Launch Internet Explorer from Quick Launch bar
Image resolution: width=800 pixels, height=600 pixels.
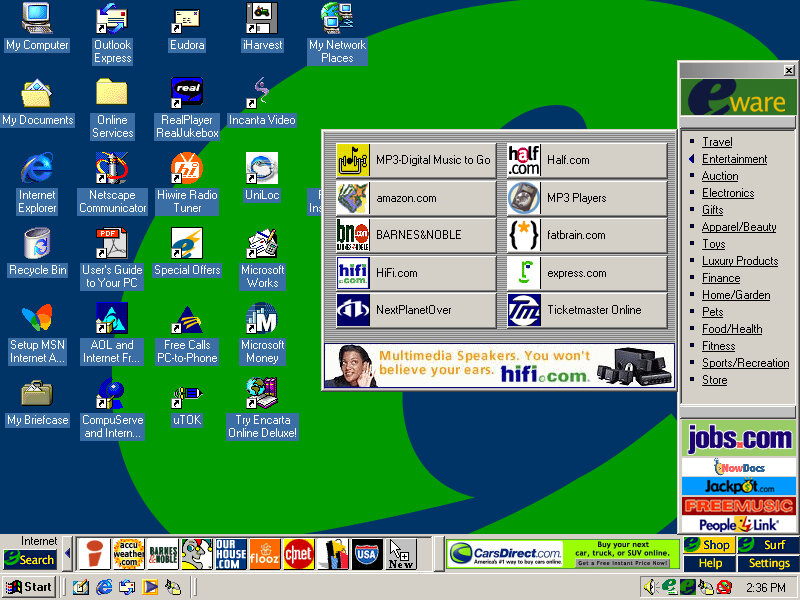click(x=103, y=587)
